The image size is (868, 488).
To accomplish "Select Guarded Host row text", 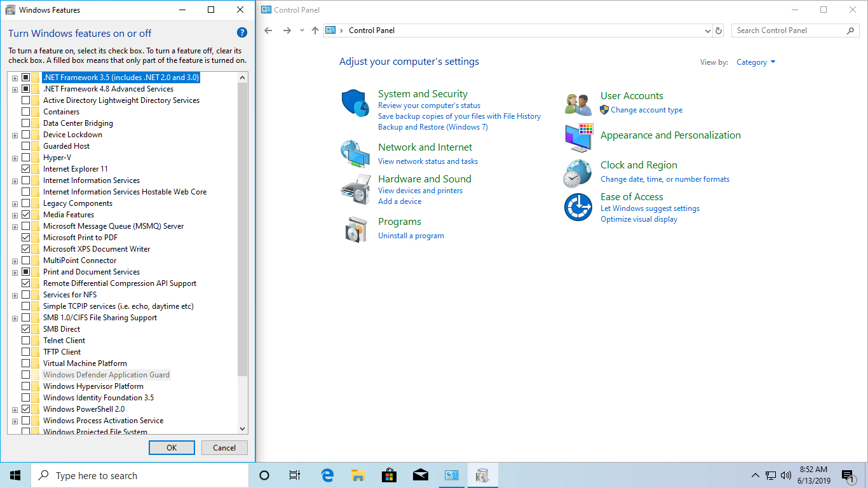I will pyautogui.click(x=67, y=146).
